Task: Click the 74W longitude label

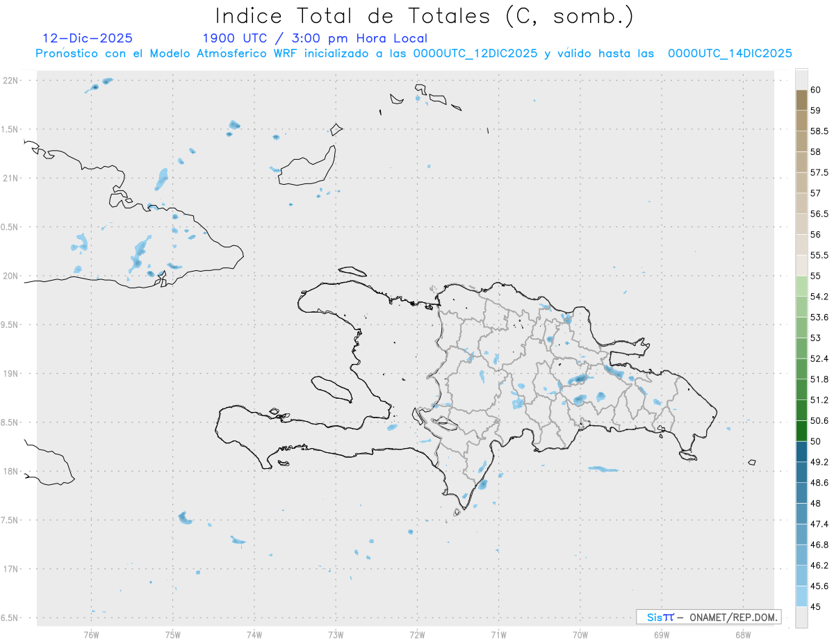Action: [x=254, y=634]
